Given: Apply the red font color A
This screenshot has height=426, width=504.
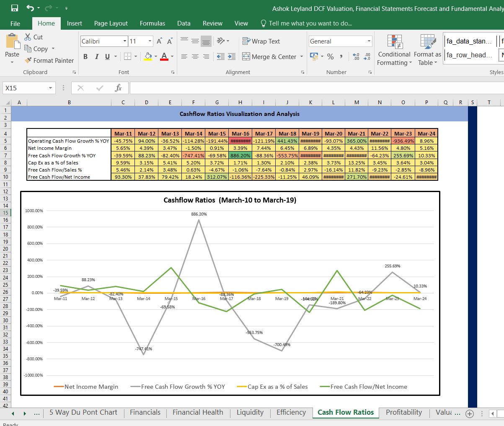Looking at the screenshot, I should pyautogui.click(x=164, y=56).
